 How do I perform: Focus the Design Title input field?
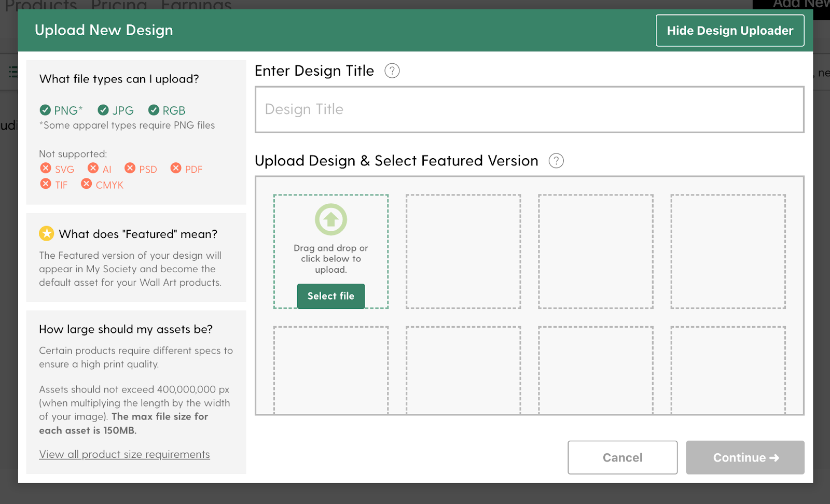pyautogui.click(x=530, y=109)
